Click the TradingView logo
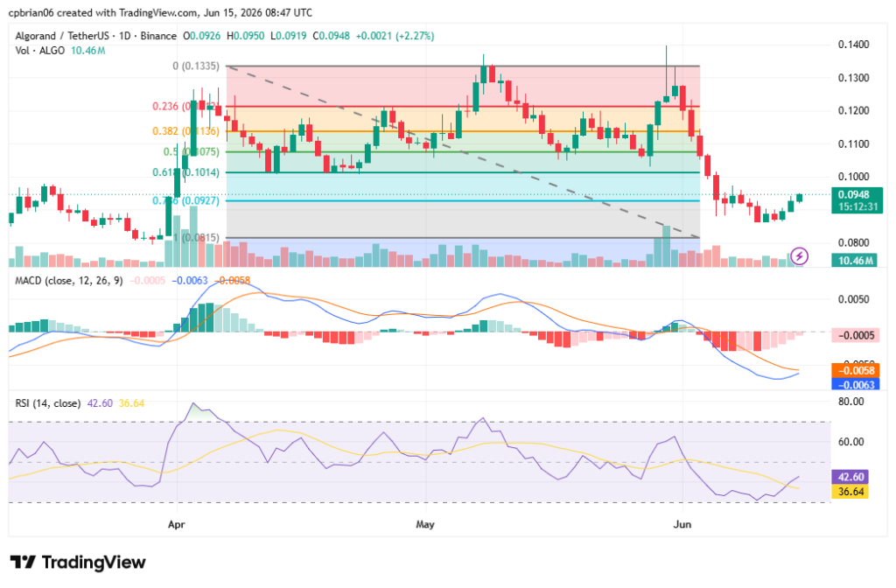 78,563
